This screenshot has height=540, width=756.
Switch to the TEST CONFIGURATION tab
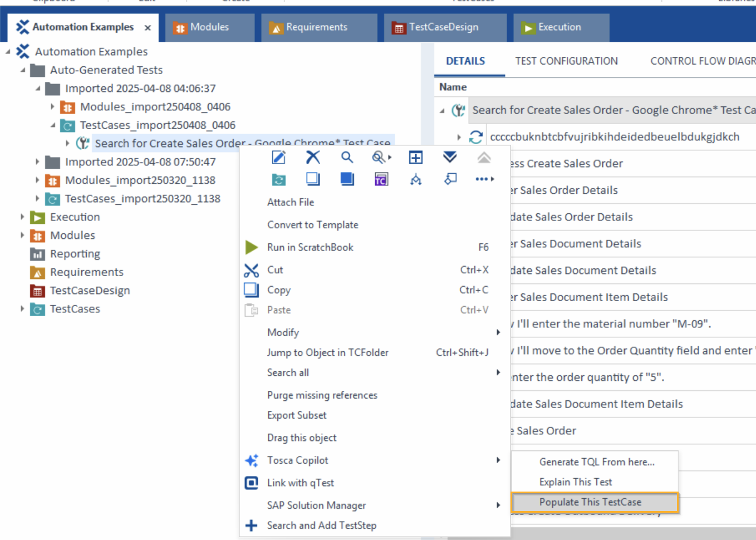566,61
